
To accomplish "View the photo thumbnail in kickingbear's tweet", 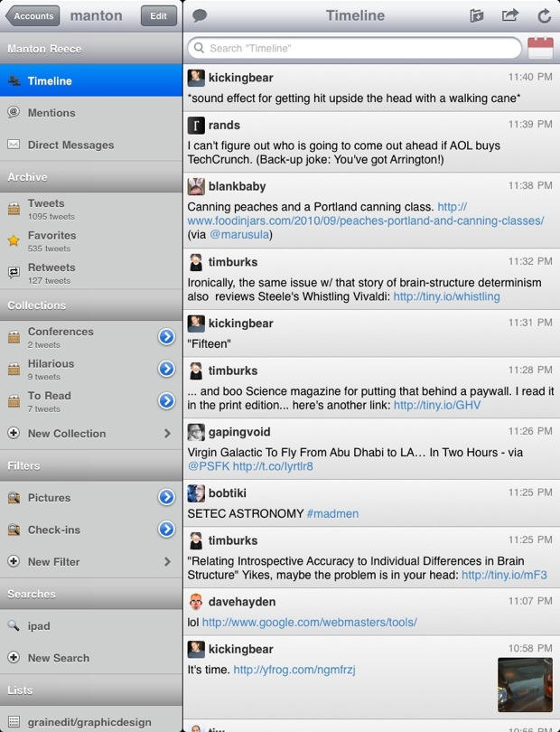I will coord(525,684).
